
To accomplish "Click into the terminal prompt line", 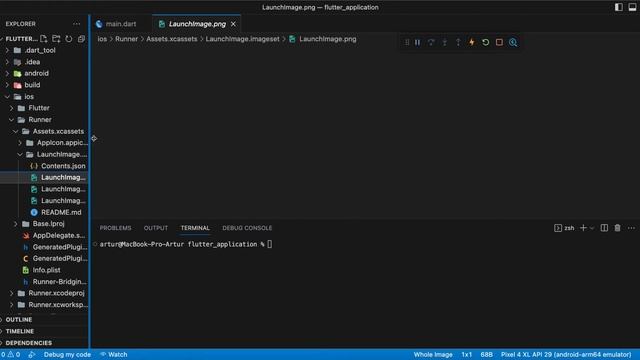I will click(186, 244).
